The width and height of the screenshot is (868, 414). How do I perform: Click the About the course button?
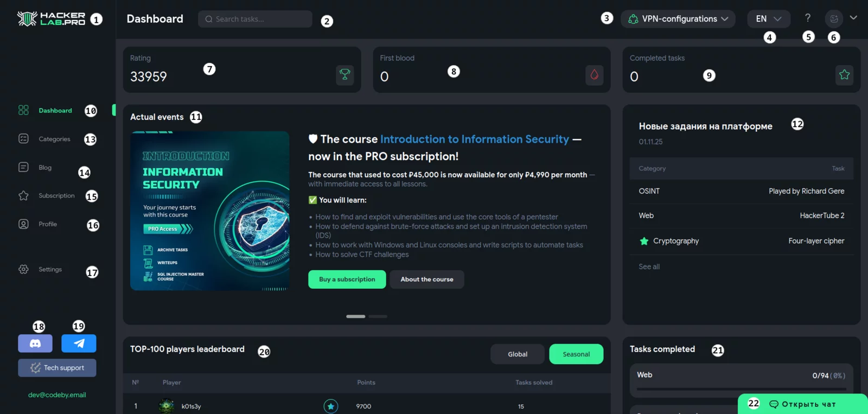427,279
